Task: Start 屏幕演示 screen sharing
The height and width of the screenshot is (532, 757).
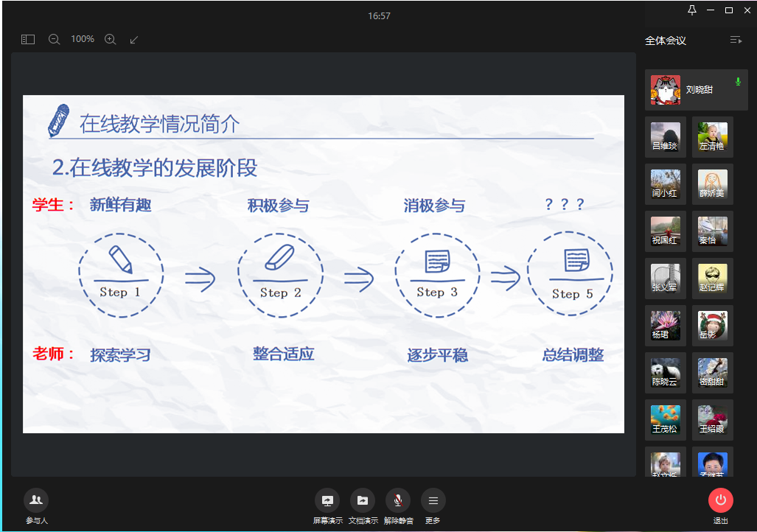Action: (327, 500)
